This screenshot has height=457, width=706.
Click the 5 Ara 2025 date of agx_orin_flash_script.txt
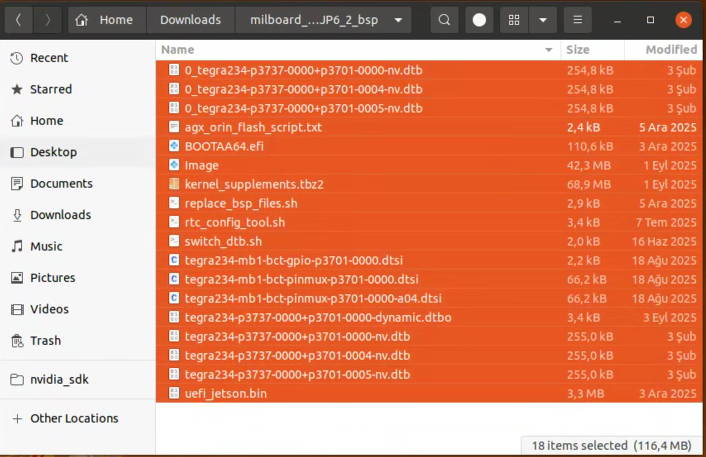[668, 127]
